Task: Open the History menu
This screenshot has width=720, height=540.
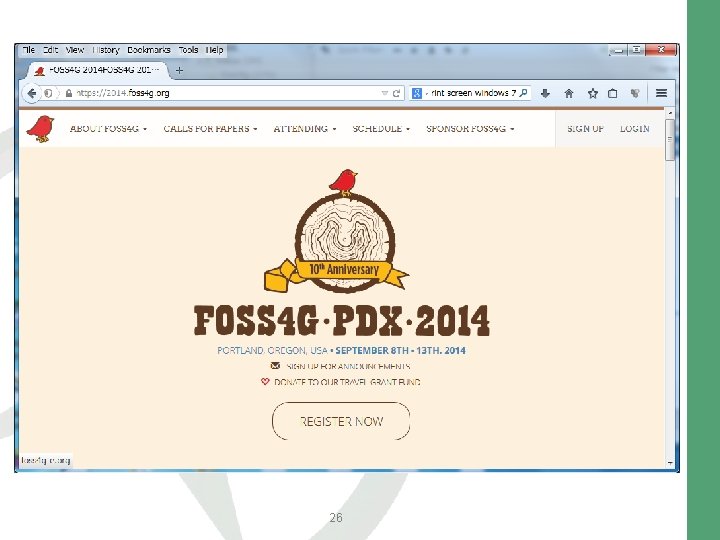Action: 106,50
